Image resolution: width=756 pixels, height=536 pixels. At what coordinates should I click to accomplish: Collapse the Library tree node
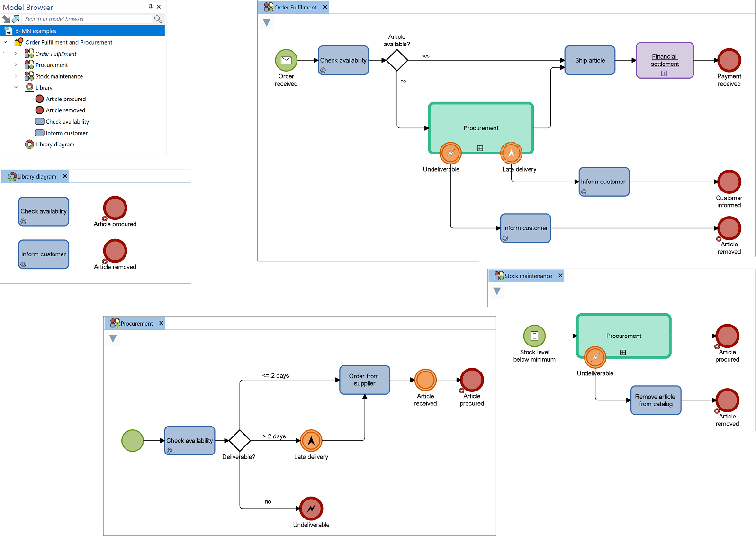(x=16, y=88)
